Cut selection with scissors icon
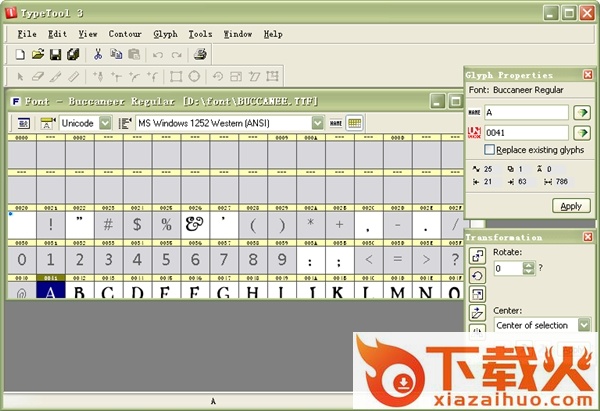This screenshot has height=411, width=600. click(x=98, y=54)
